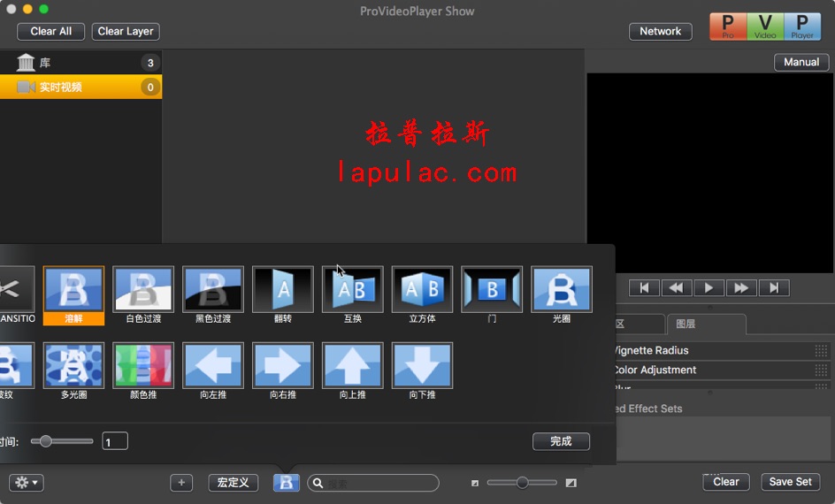Click the 完成 done button
Viewport: 835px width, 504px height.
click(561, 441)
